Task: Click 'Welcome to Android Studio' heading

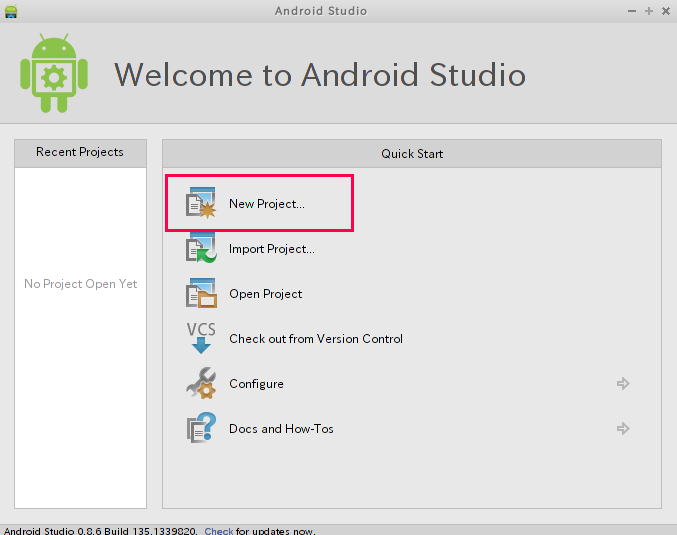Action: pos(320,75)
